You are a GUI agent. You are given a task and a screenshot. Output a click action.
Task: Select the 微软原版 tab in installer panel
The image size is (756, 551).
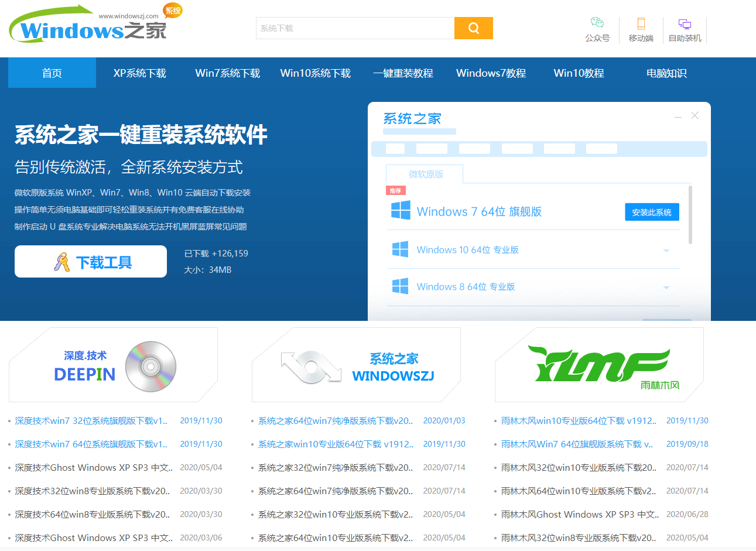[425, 174]
